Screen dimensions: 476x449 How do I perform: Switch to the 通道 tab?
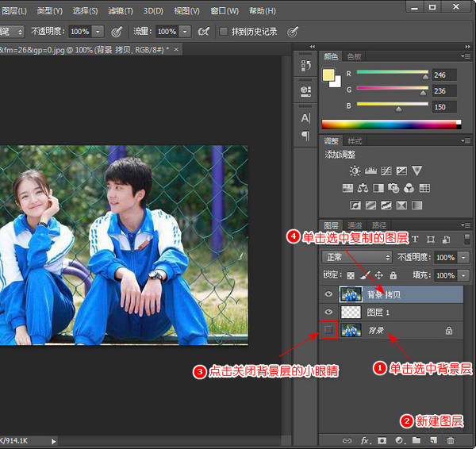tap(355, 225)
